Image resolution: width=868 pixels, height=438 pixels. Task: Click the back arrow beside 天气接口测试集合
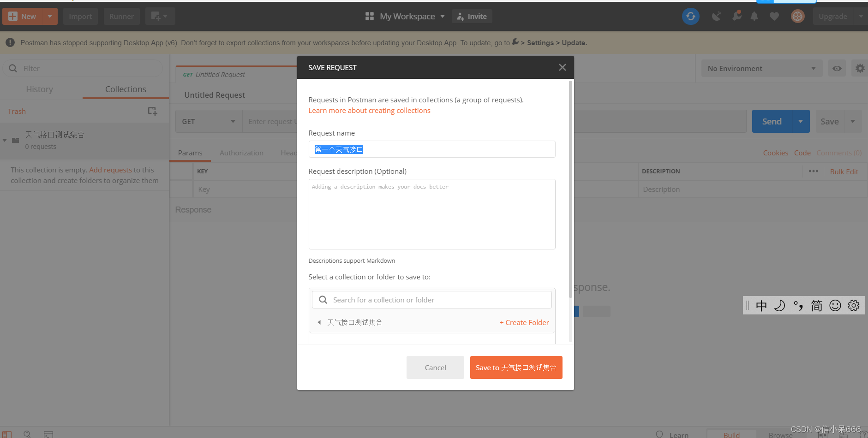[x=319, y=322]
